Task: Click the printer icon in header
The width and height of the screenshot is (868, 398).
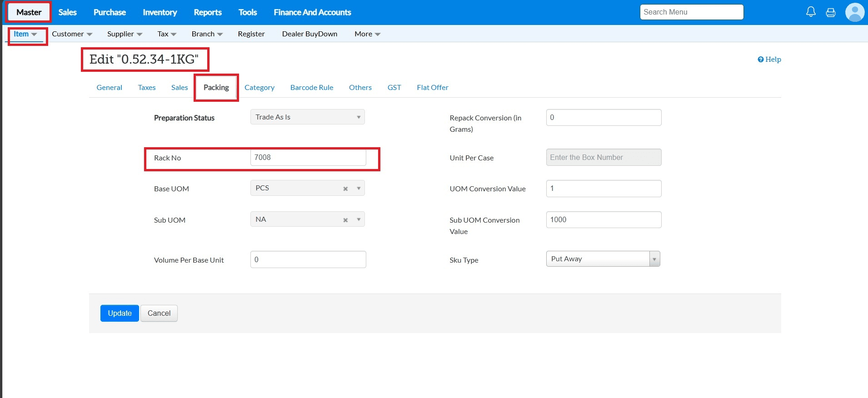Action: click(x=831, y=12)
